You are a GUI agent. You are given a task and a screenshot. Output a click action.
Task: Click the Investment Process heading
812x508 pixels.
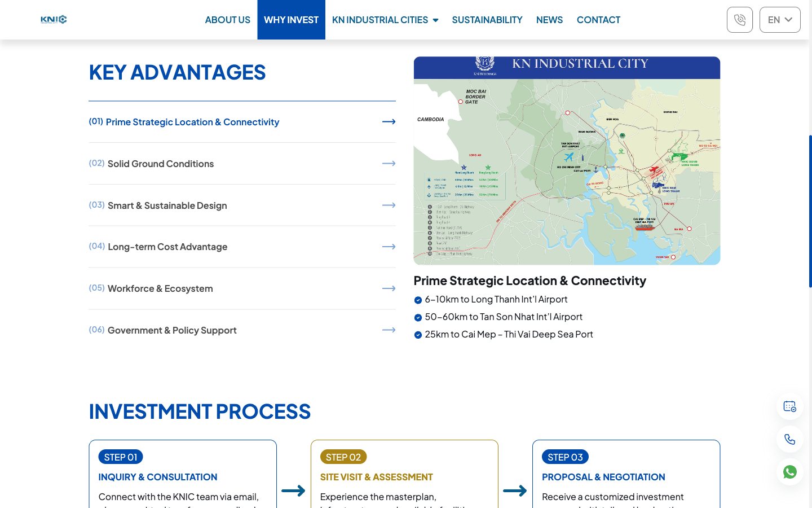click(x=200, y=411)
